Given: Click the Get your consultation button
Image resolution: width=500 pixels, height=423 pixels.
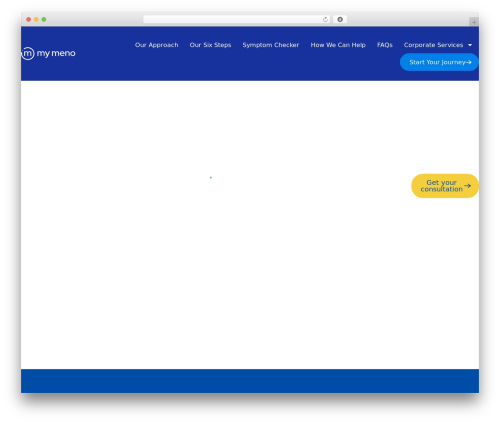Looking at the screenshot, I should tap(445, 186).
